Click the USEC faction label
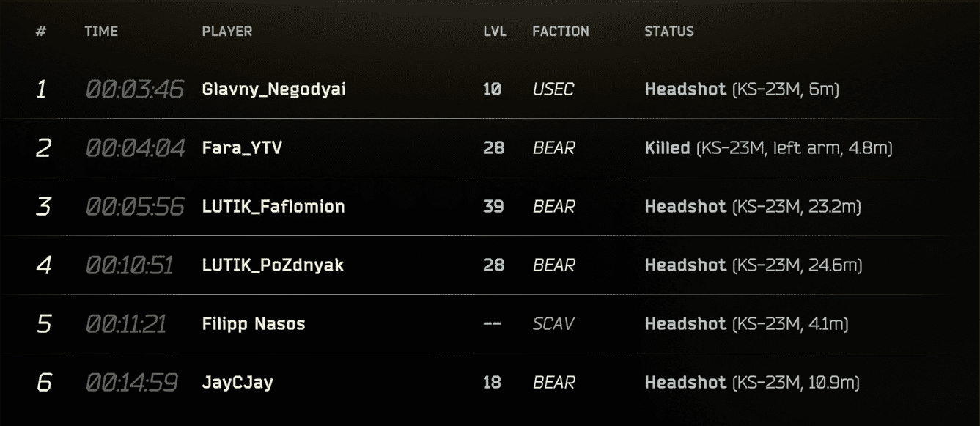980x426 pixels. [x=553, y=89]
